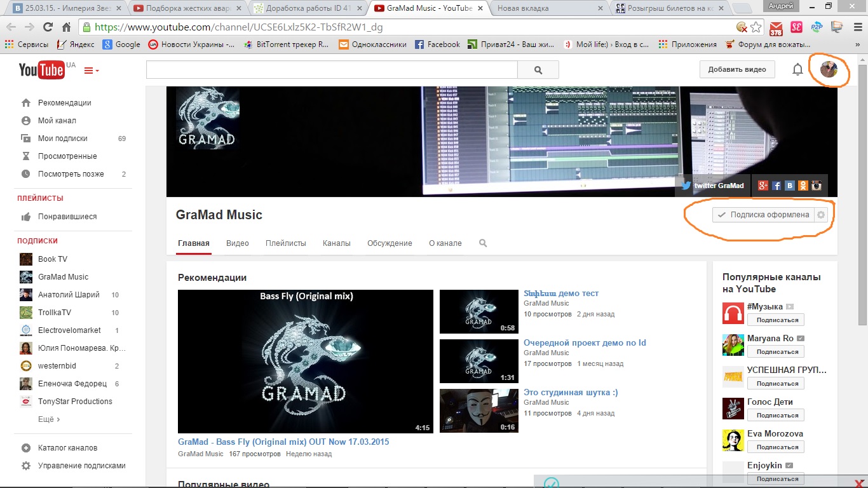Open the mail extension showing 378
Screen dimensions: 868x488
[x=776, y=28]
